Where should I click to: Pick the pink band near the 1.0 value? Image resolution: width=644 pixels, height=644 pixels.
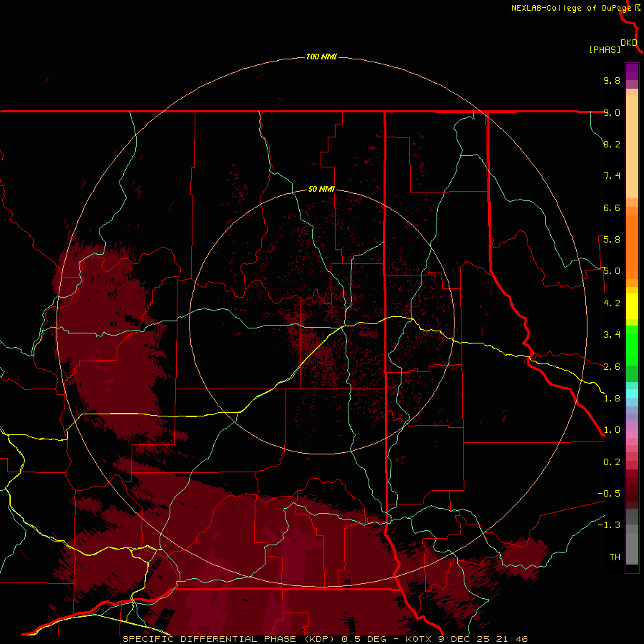pos(632,434)
